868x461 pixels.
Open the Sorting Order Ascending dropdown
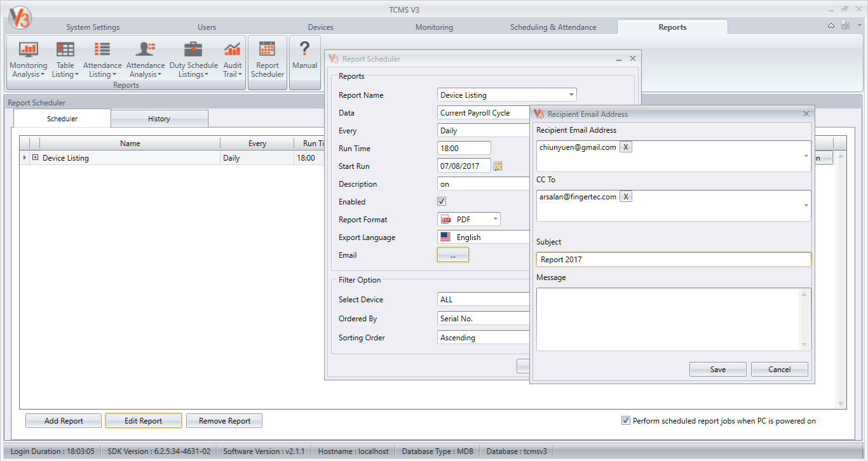(x=484, y=338)
